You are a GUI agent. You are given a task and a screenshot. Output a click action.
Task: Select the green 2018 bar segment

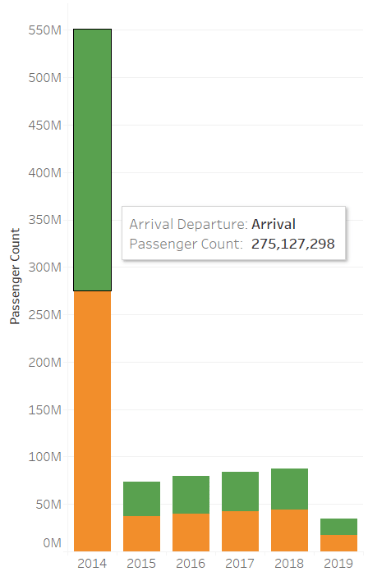point(289,489)
